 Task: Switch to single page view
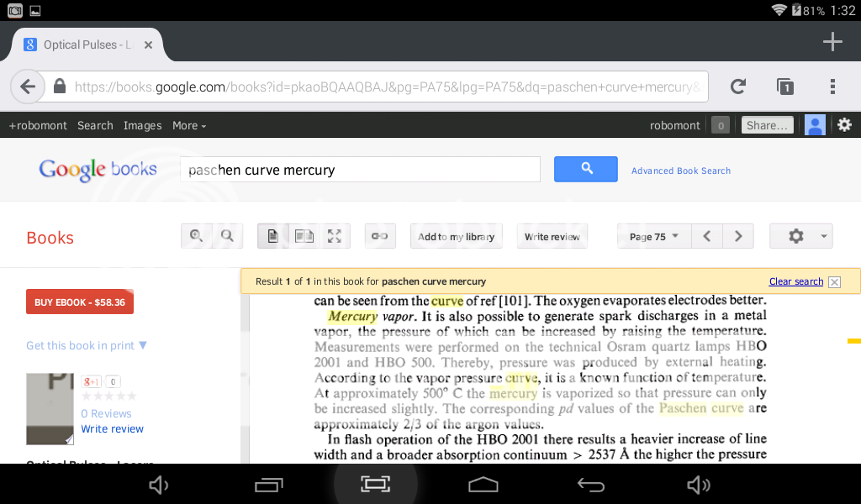tap(273, 236)
